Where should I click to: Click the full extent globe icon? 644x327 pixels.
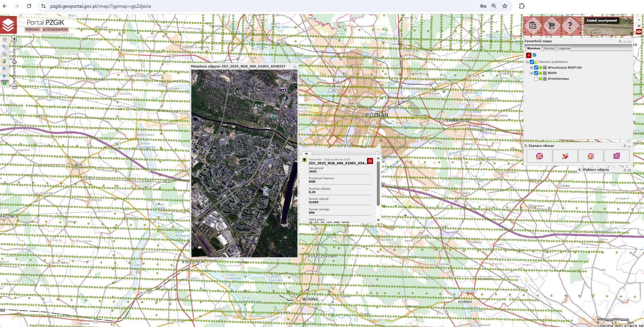(x=4, y=61)
